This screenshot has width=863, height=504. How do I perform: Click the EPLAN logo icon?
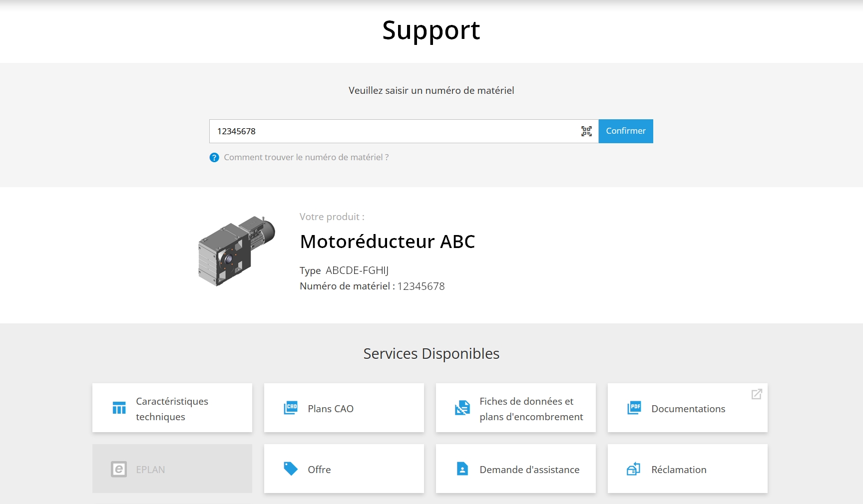coord(119,469)
